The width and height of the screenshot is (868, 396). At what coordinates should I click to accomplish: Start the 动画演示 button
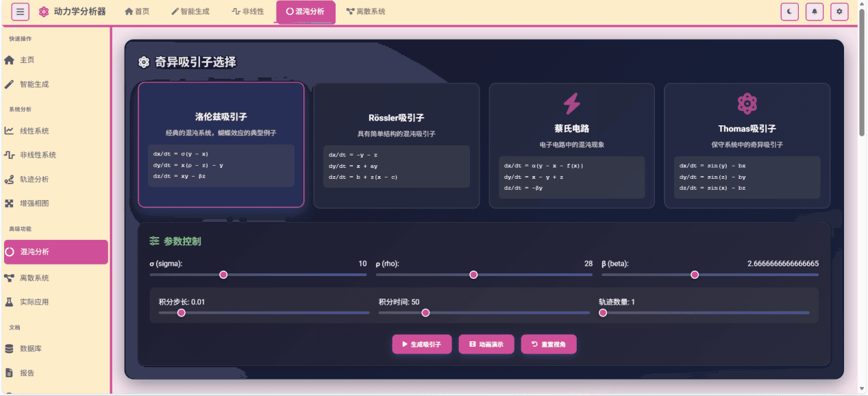coord(486,344)
